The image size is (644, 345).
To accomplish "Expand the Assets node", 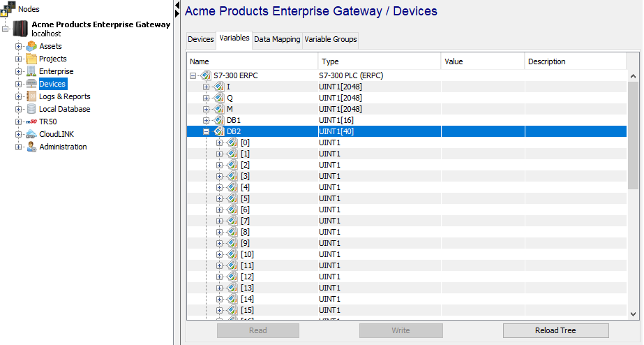I will coord(18,46).
